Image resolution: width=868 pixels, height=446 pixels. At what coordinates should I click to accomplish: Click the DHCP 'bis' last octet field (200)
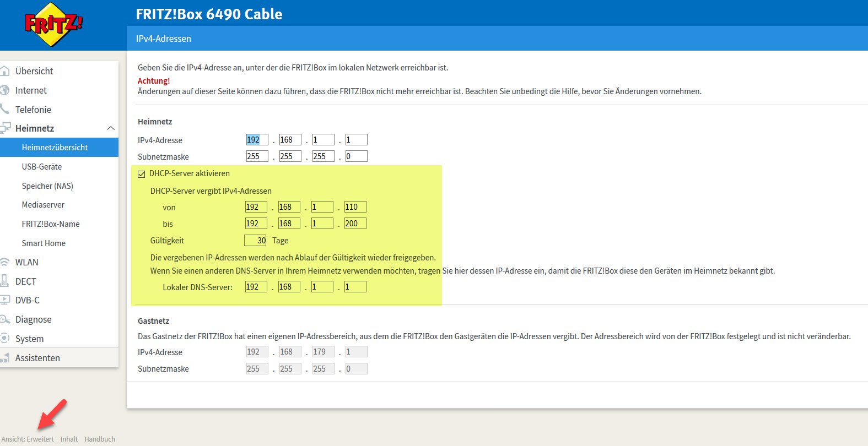pyautogui.click(x=355, y=224)
